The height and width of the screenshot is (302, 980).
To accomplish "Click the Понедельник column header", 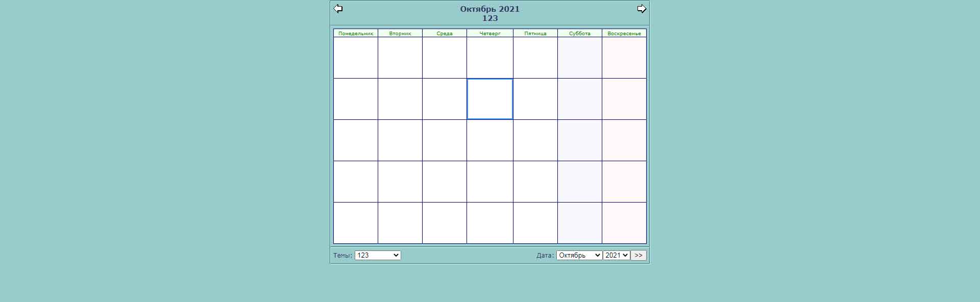I will pos(356,33).
